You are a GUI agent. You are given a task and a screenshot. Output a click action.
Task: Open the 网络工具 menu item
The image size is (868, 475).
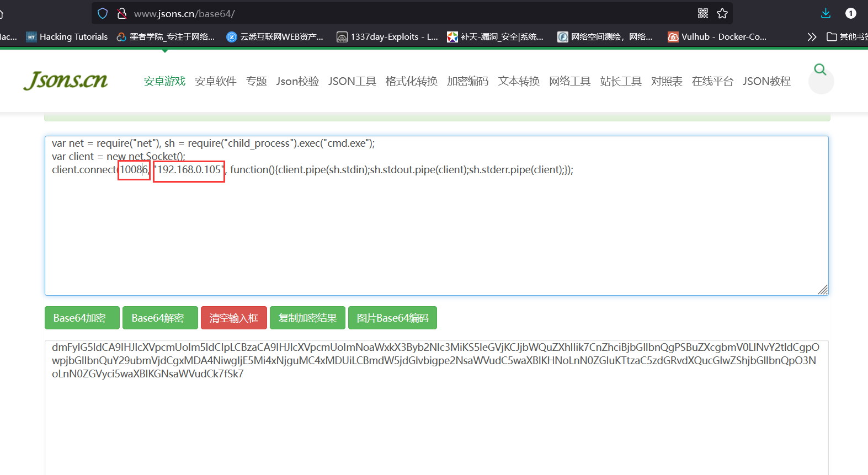coord(570,82)
